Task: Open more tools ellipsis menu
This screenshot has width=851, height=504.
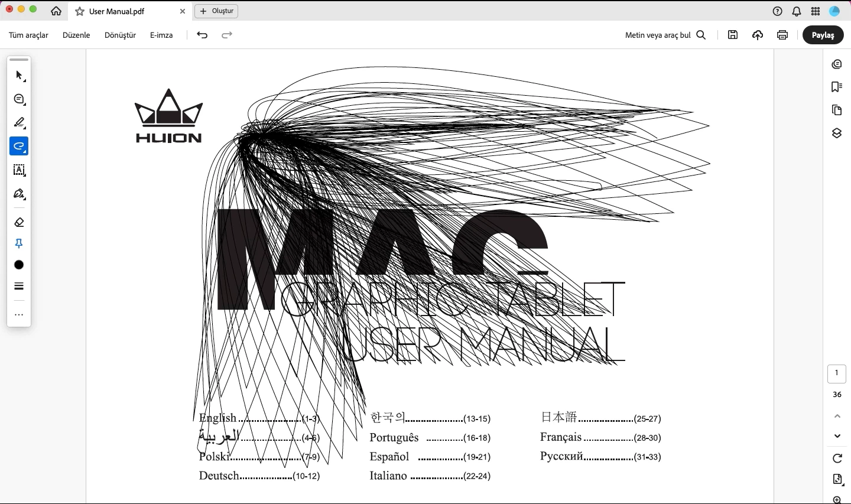Action: [19, 315]
